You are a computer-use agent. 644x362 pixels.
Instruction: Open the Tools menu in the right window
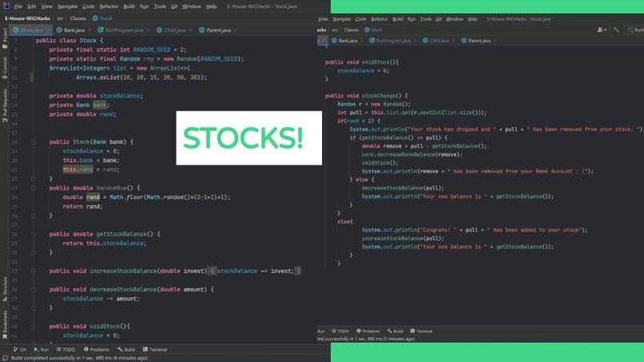pos(426,19)
